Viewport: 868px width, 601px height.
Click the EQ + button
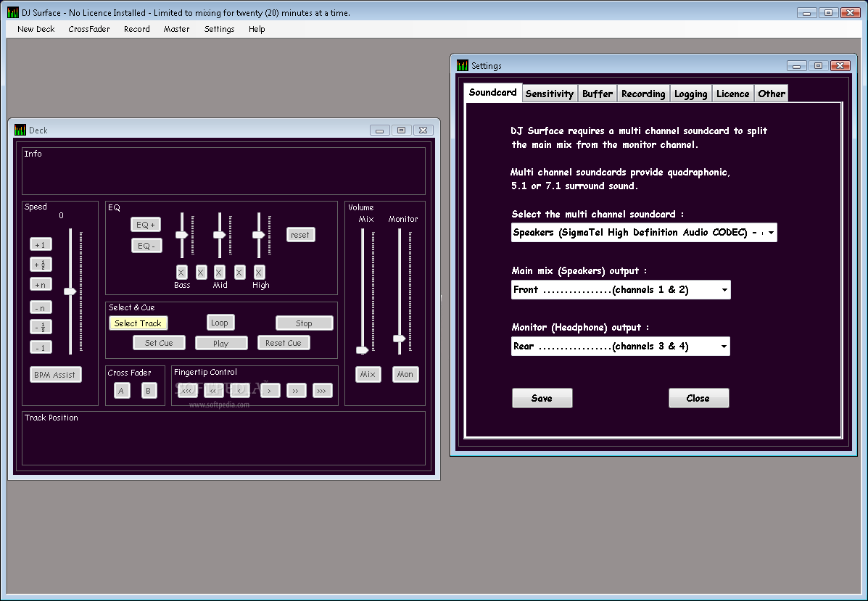click(146, 225)
